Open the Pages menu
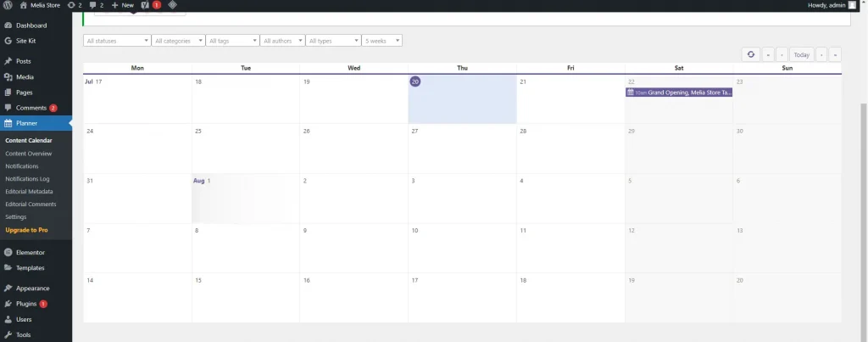868x342 pixels. tap(25, 93)
